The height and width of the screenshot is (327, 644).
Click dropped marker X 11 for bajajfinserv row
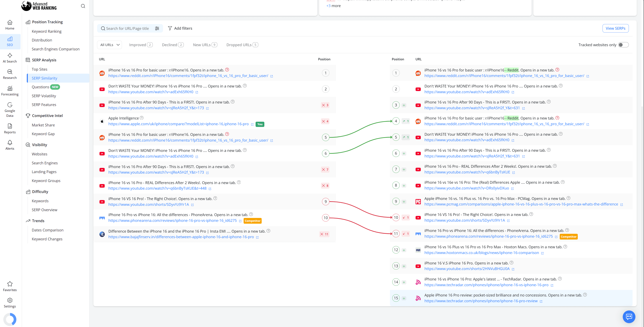324,234
